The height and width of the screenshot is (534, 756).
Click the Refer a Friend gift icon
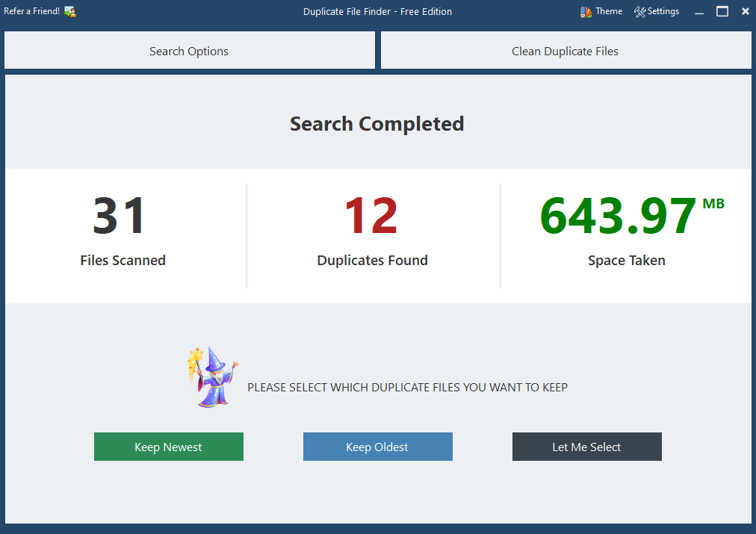pos(69,11)
